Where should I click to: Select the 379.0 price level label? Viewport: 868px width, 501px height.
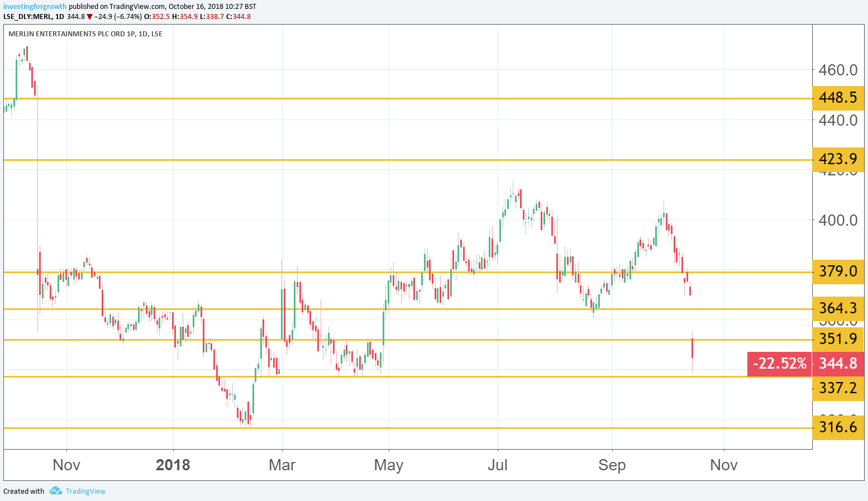click(838, 271)
